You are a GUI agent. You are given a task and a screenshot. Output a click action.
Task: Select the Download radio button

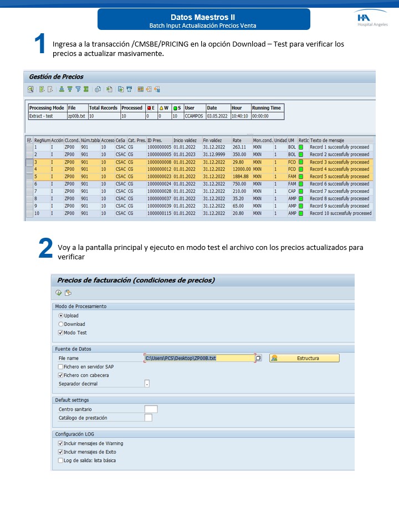61,324
